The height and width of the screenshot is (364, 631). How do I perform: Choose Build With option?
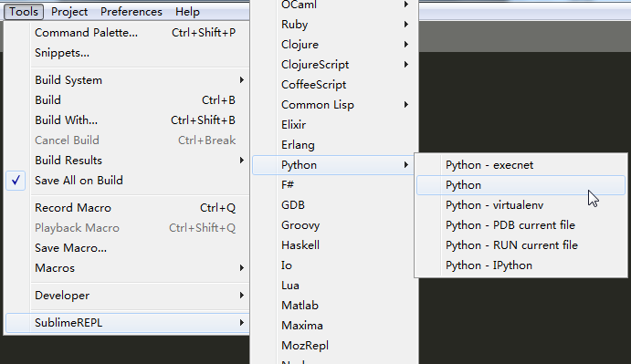coord(127,120)
